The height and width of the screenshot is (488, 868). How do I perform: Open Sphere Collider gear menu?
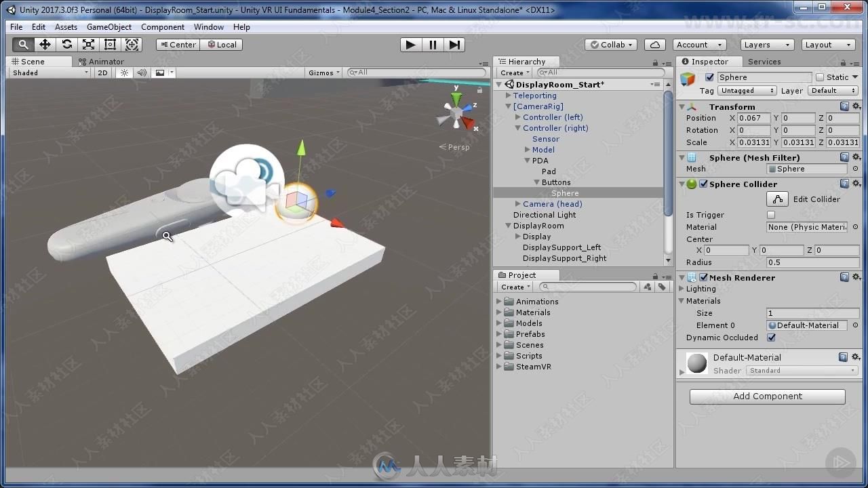pos(856,184)
